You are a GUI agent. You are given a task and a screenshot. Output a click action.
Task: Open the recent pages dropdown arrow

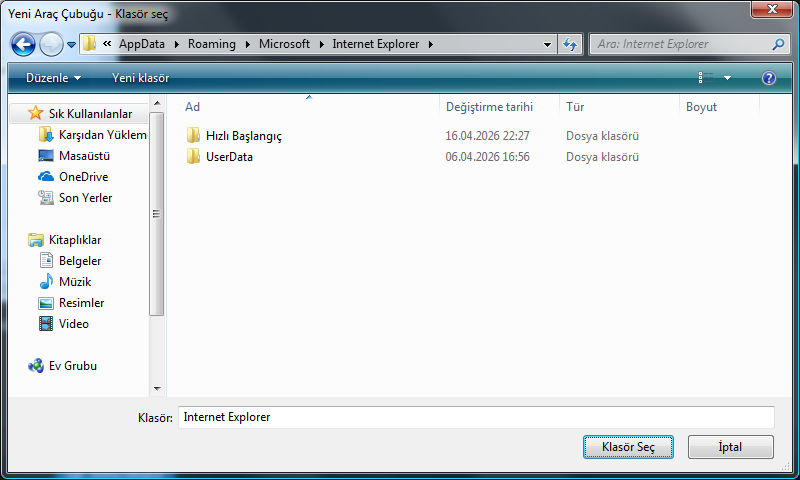[x=71, y=45]
